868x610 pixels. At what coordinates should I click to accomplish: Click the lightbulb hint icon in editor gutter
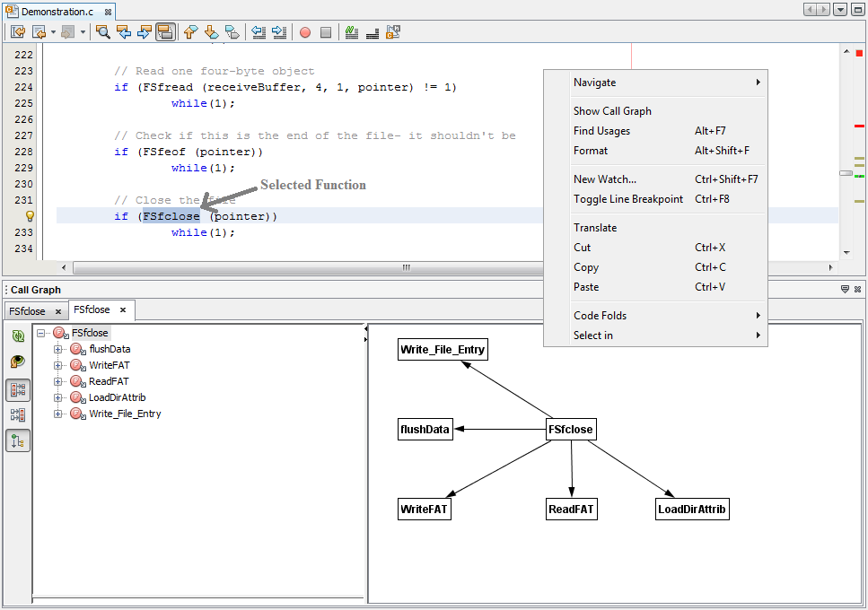tap(29, 216)
